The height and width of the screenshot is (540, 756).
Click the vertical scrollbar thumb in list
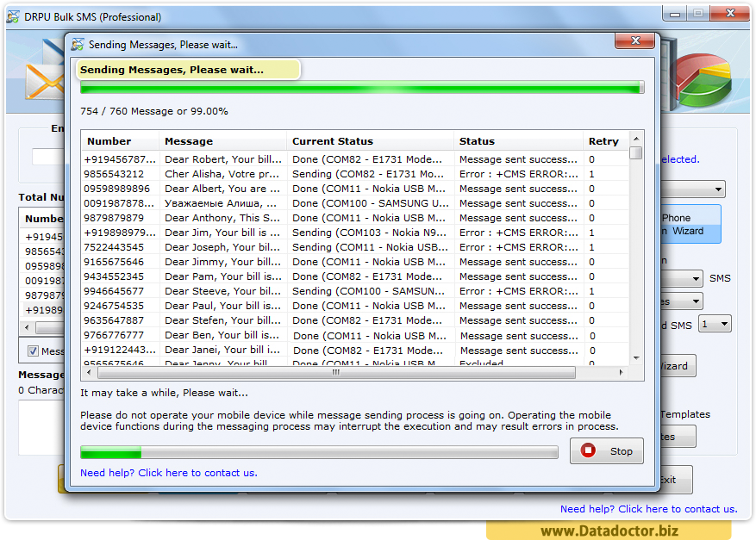click(636, 152)
